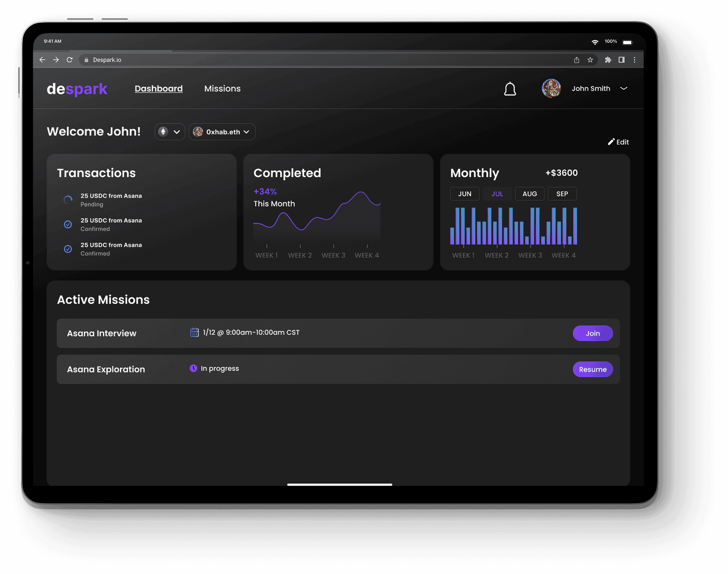The width and height of the screenshot is (728, 574).
Task: Click the despark logo
Action: pos(77,89)
